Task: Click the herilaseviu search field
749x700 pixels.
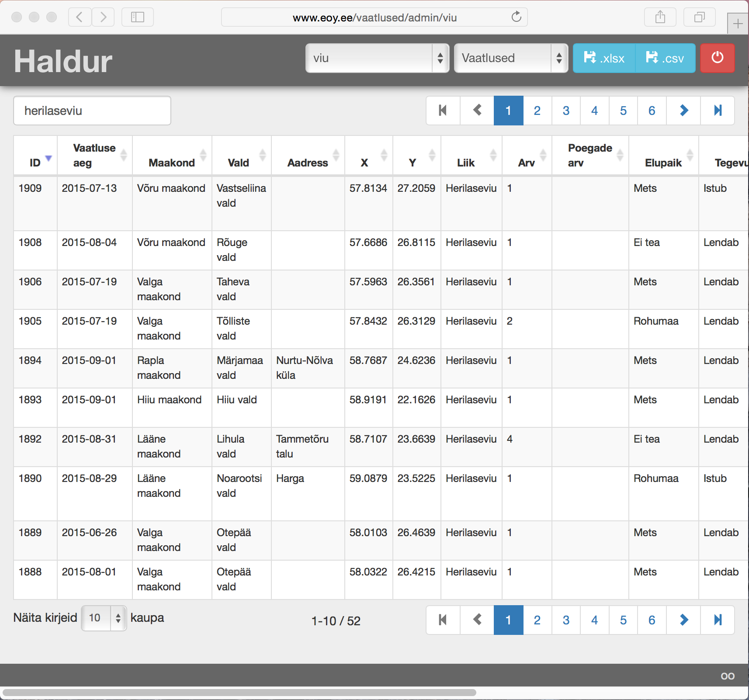Action: 92,111
